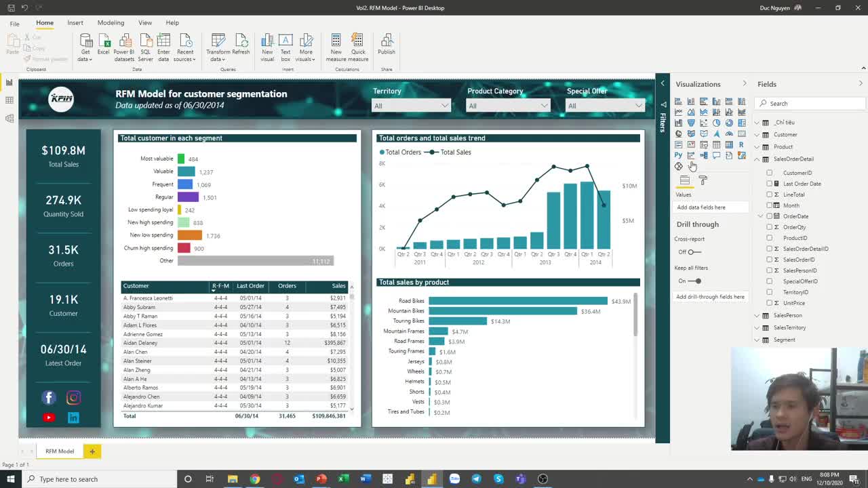Open the File menu
The image size is (868, 488).
(14, 23)
